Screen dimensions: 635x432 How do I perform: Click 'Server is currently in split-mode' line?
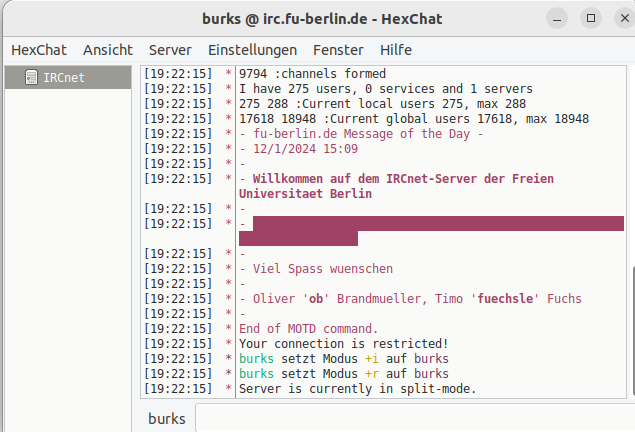357,388
